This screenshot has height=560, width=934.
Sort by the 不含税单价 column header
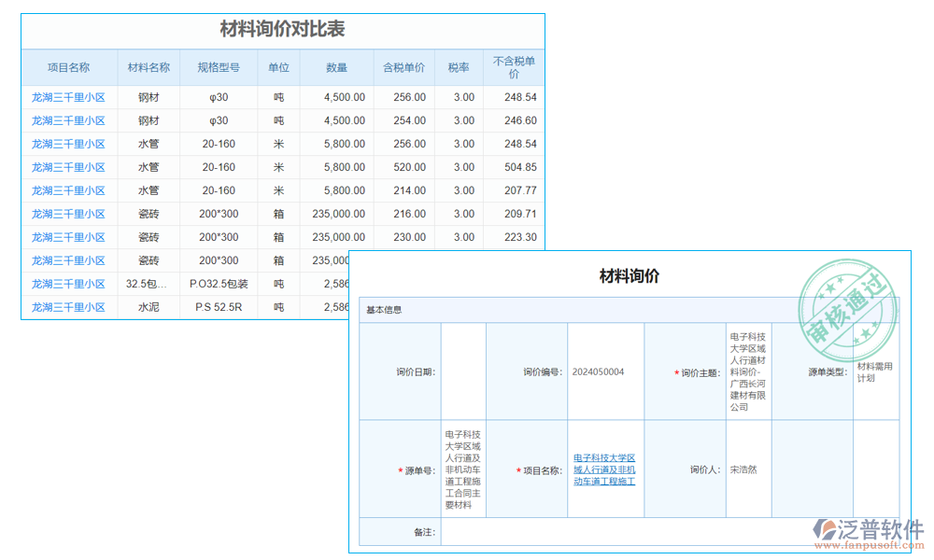pos(515,67)
